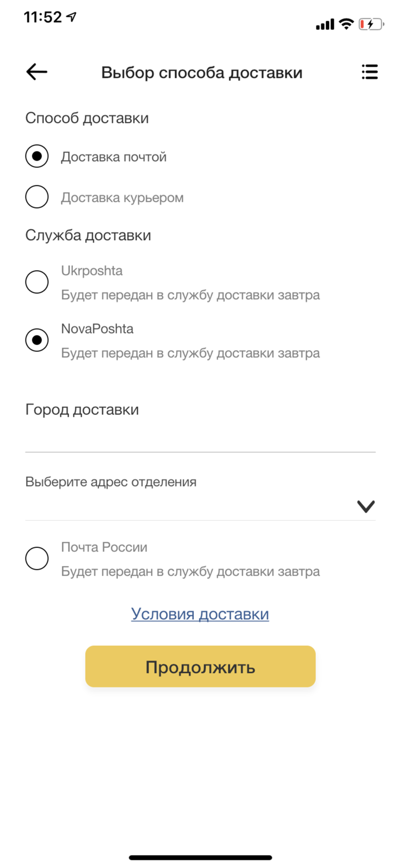401x868 pixels.
Task: Click the chevron to open branch address list
Action: point(365,505)
